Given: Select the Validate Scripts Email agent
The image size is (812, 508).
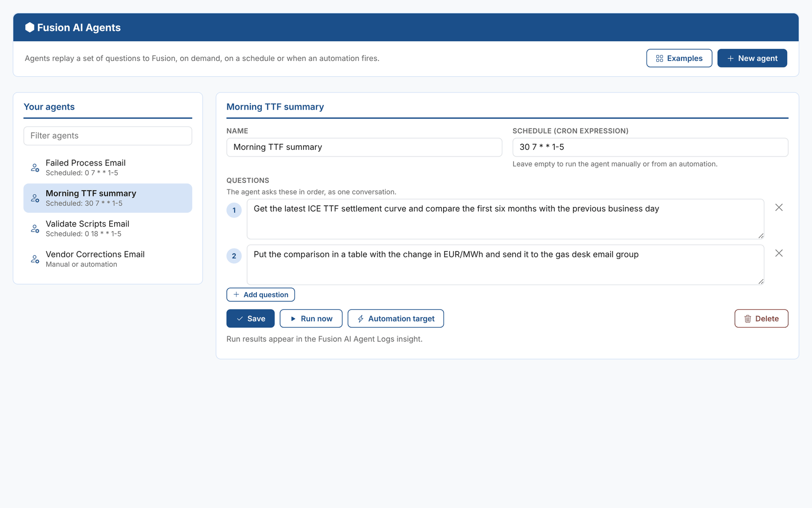Looking at the screenshot, I should [x=108, y=229].
